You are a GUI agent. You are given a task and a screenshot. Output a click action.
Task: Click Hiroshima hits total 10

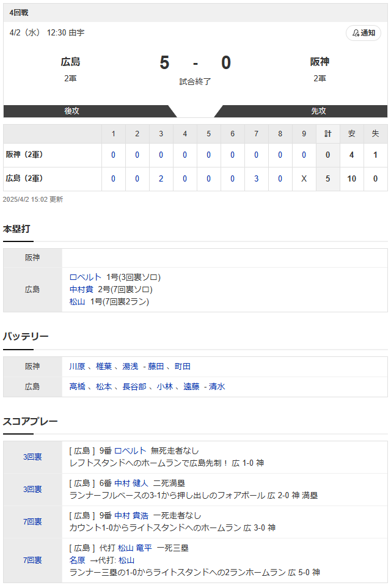352,179
